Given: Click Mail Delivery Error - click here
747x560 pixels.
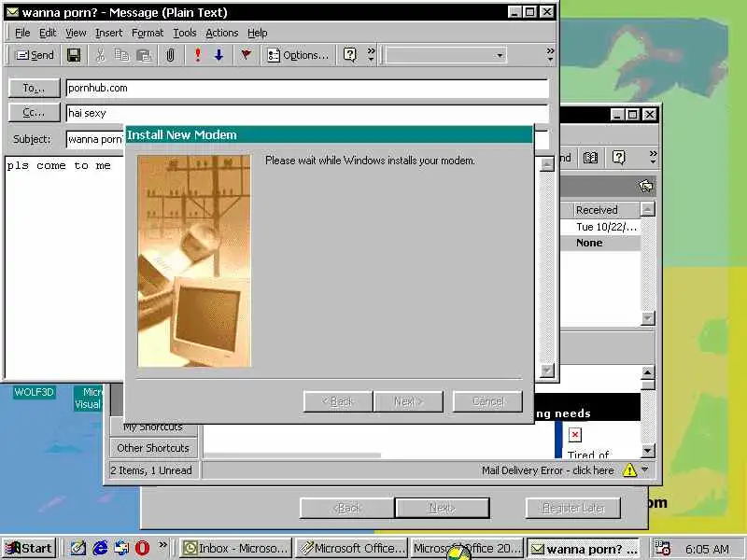Looking at the screenshot, I should [x=548, y=470].
